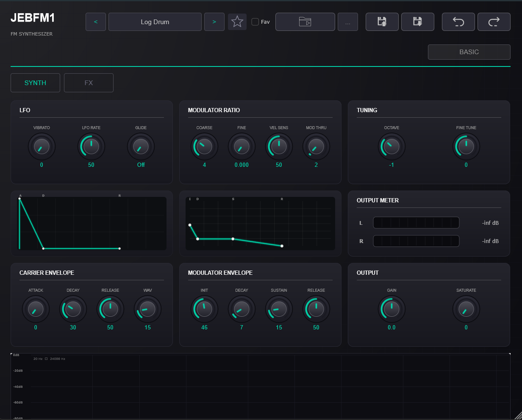The width and height of the screenshot is (522, 420).
Task: Open the ellipsis more options menu
Action: tap(347, 22)
